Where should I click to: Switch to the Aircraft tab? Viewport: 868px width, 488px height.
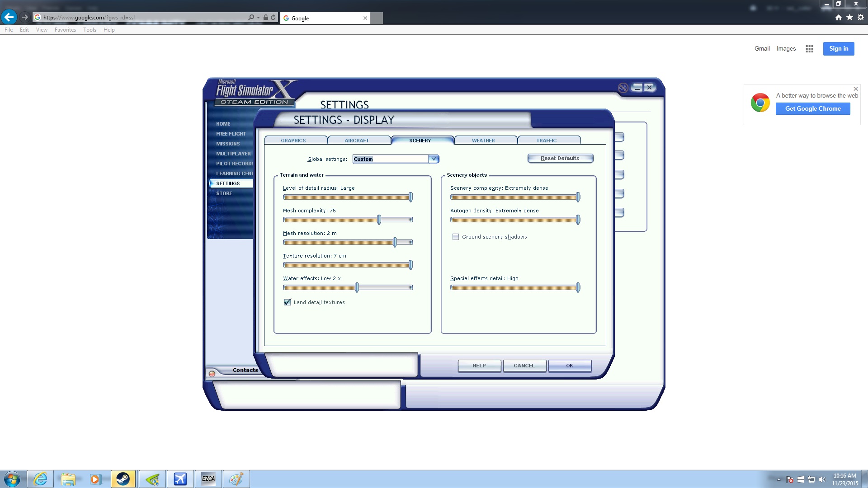tap(356, 141)
